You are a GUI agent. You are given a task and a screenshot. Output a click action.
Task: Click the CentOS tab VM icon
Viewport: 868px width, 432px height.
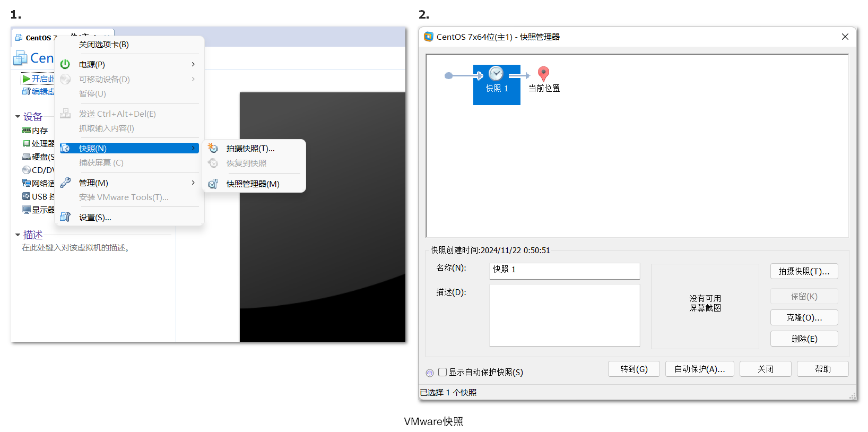[19, 38]
